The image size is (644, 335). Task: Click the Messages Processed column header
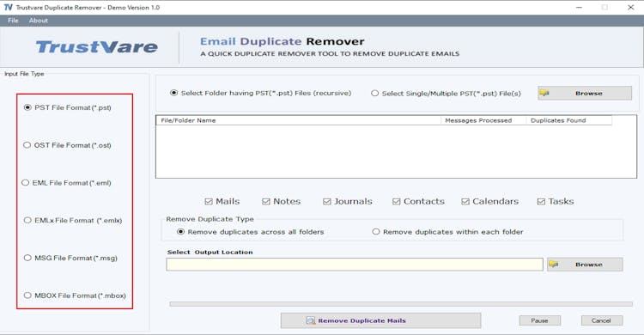pos(483,120)
